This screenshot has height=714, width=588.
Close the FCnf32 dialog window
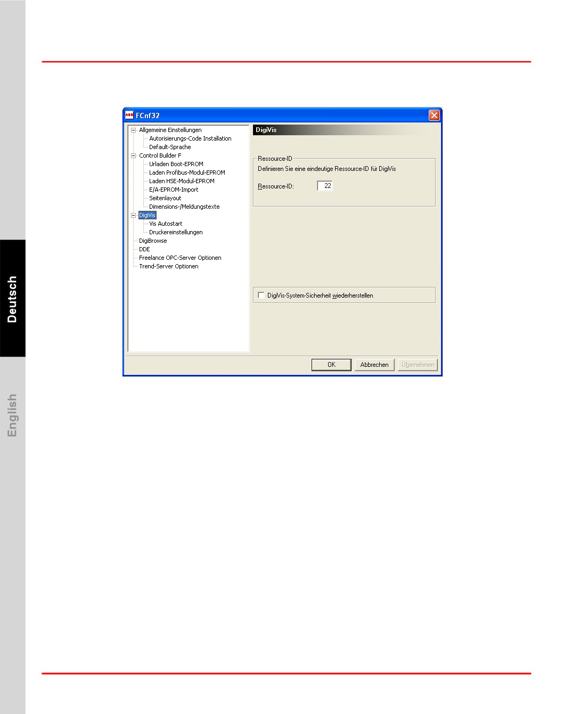434,115
